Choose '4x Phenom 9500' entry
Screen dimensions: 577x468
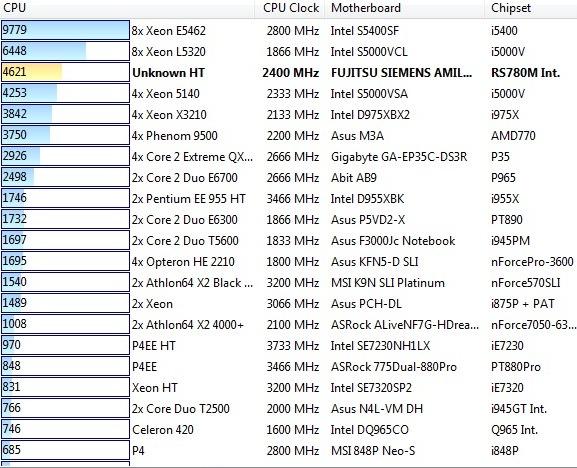[175, 135]
